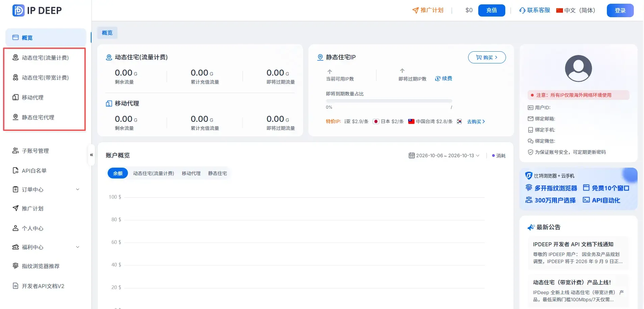Screen dimensions: 644x309
Task: Click the 最新公告 megaphone icon
Action: pos(531,227)
